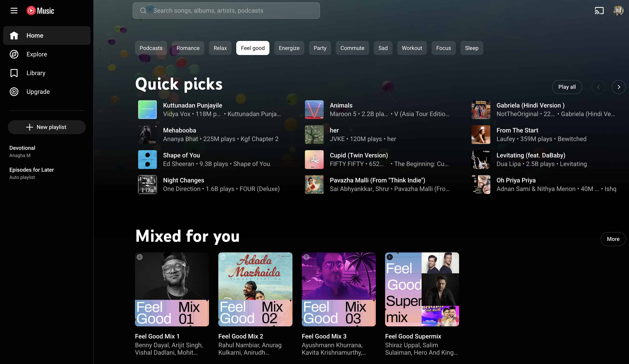Select the Commute mood chip
The height and width of the screenshot is (364, 629).
point(352,48)
